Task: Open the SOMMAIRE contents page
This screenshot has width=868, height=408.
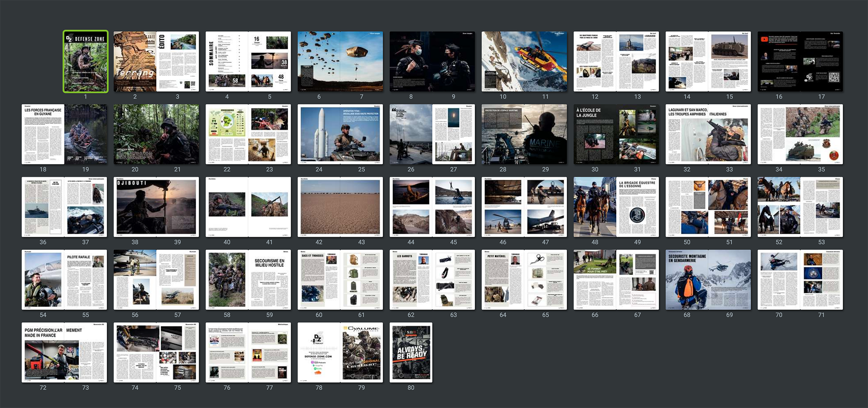Action: click(x=227, y=62)
